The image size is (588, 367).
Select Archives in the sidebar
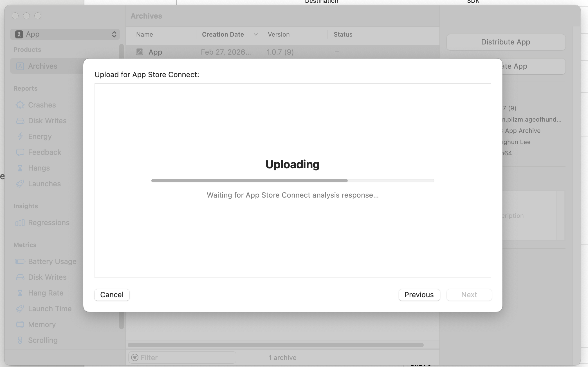pyautogui.click(x=43, y=66)
